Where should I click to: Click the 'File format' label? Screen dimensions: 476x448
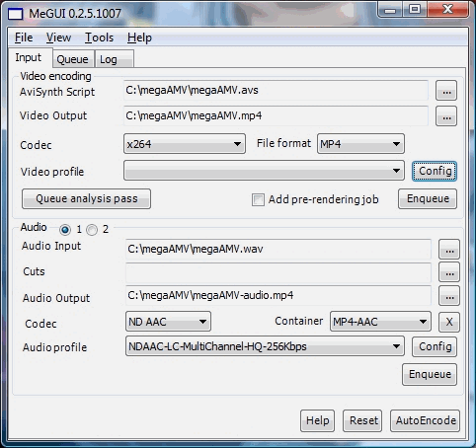283,143
